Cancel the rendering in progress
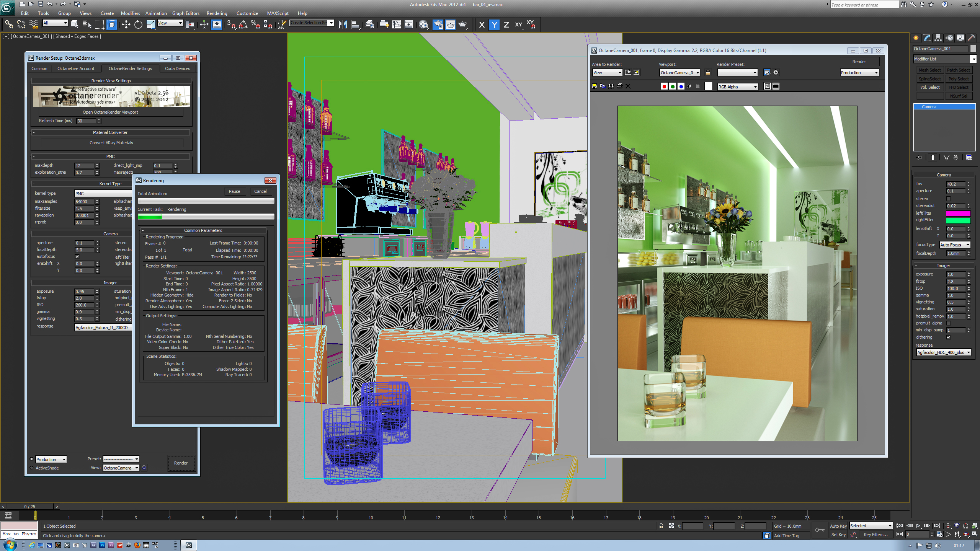The image size is (980, 551). click(260, 191)
